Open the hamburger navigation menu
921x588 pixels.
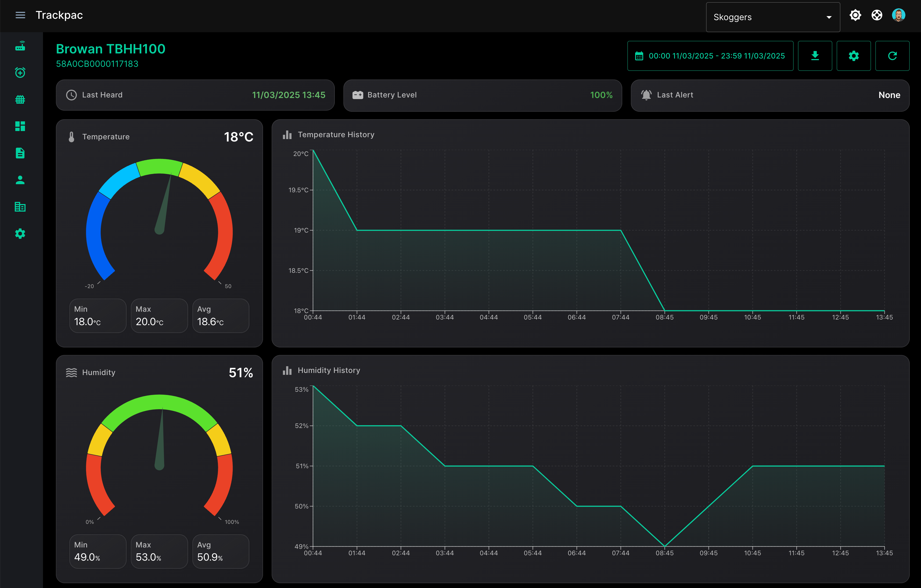(x=20, y=15)
